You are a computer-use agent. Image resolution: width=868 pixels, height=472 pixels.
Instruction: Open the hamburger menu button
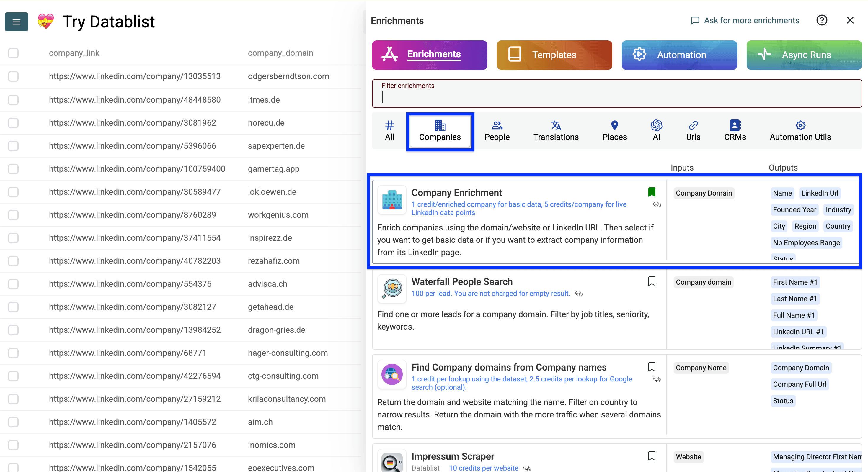tap(16, 22)
